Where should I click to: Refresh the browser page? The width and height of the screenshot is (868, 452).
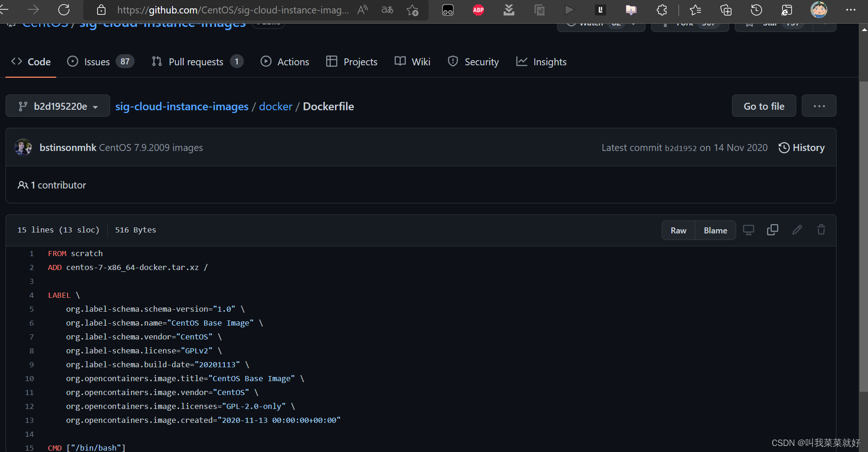point(64,10)
